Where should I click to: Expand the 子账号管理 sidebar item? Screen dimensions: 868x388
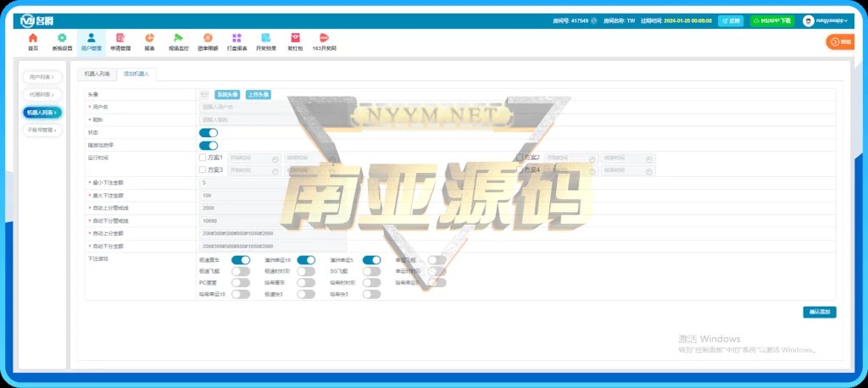[x=42, y=130]
